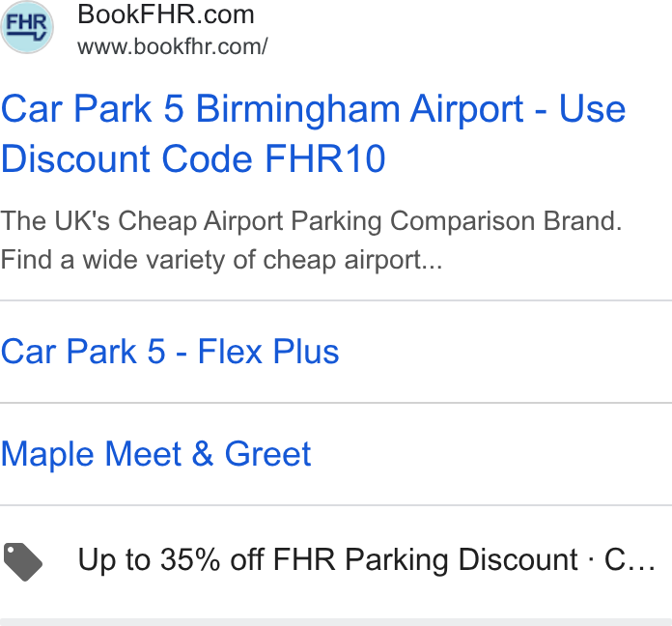Image resolution: width=672 pixels, height=626 pixels.
Task: Open the Car Park 5 - Flex Plus sitelink
Action: point(170,352)
